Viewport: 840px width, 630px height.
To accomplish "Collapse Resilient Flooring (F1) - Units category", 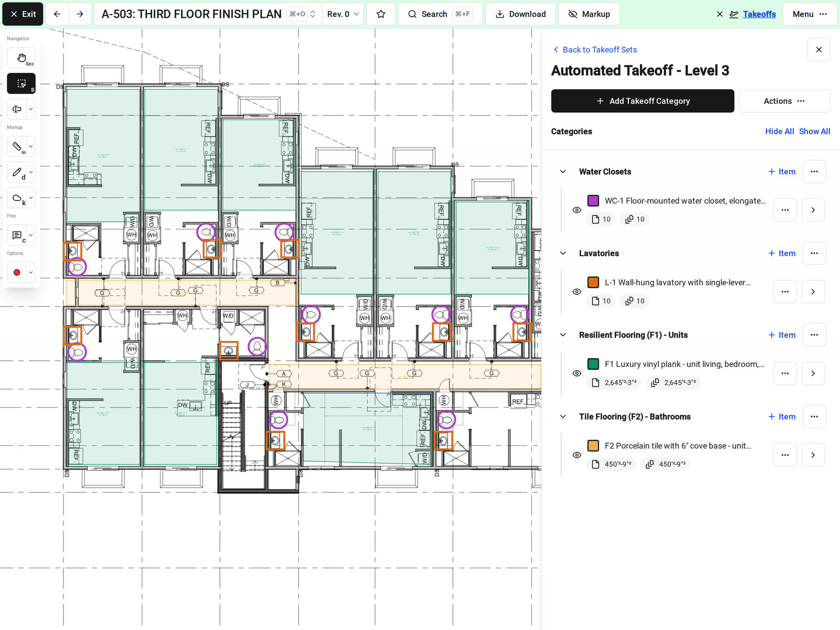I will (563, 335).
